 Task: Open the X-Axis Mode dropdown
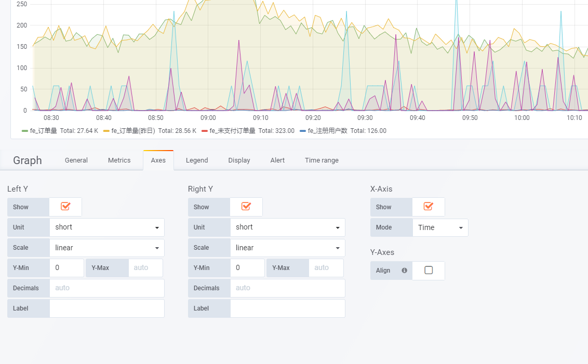click(x=440, y=227)
